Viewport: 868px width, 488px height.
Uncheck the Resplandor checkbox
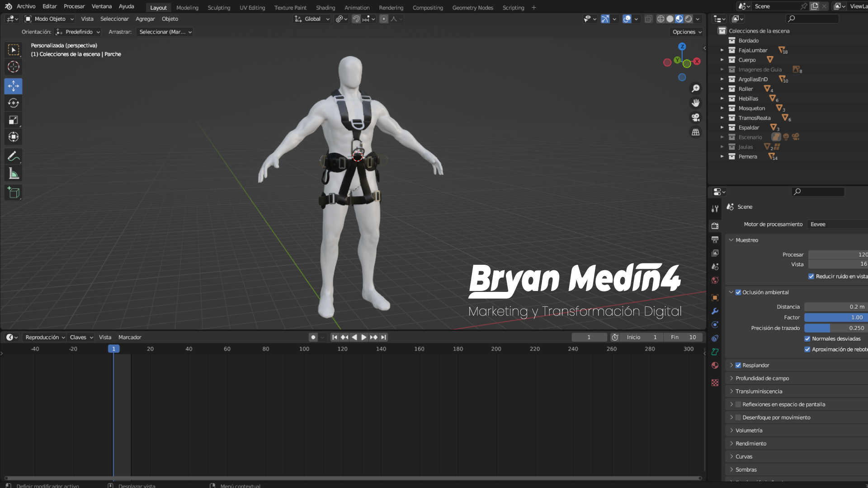click(x=738, y=365)
